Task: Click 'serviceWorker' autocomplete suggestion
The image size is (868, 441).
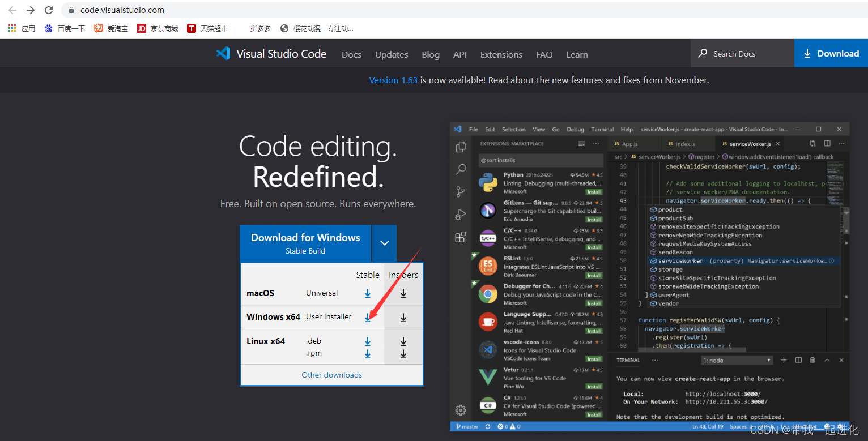Action: click(x=744, y=261)
